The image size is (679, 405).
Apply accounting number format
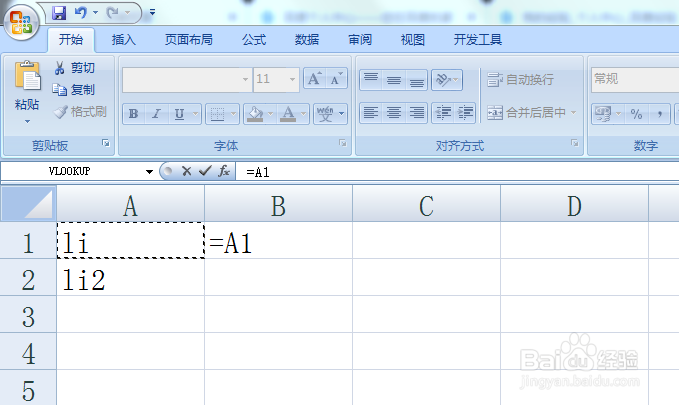pyautogui.click(x=603, y=114)
